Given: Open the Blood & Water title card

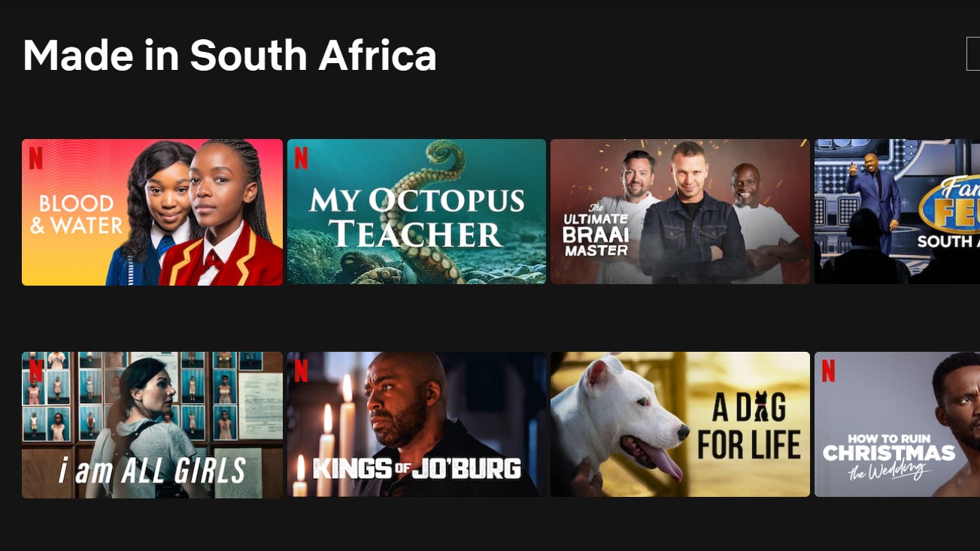Looking at the screenshot, I should pos(152,212).
